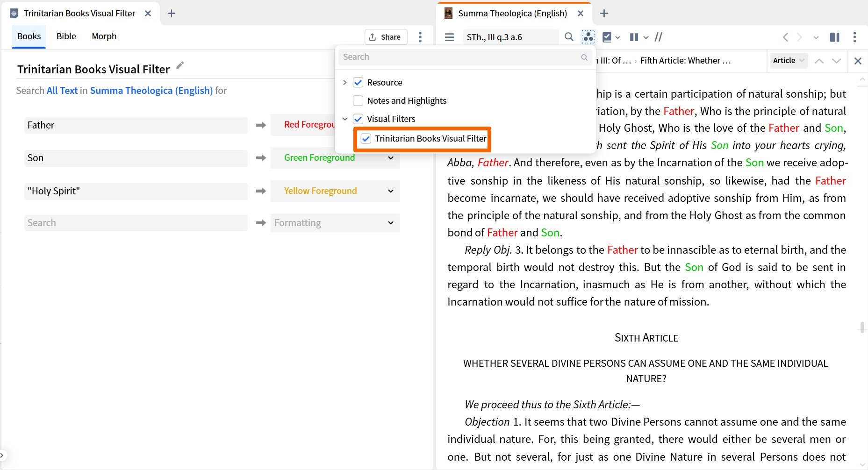Screen dimensions: 868x470
Task: Click the Summa Theologica (English) resource link
Action: [x=151, y=91]
